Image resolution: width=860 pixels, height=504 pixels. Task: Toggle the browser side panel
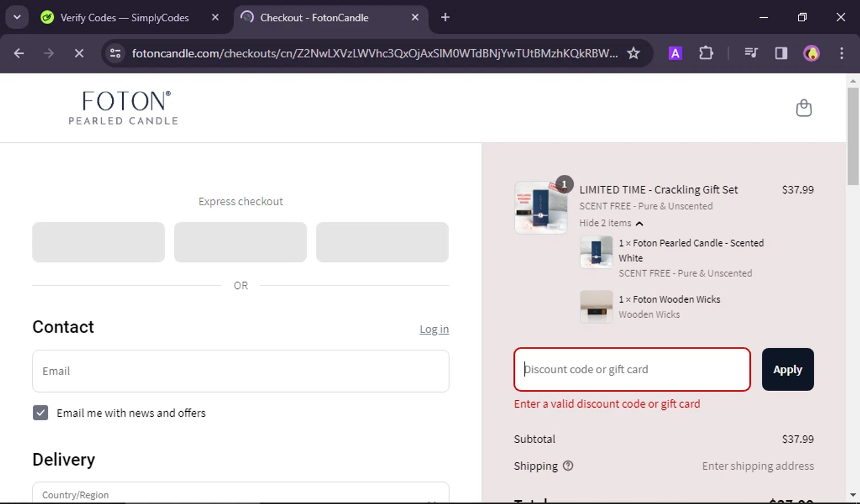[781, 53]
